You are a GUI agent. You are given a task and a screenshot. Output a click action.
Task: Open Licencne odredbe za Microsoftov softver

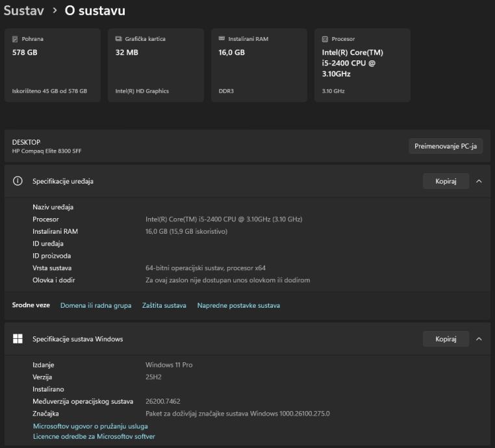[94, 436]
